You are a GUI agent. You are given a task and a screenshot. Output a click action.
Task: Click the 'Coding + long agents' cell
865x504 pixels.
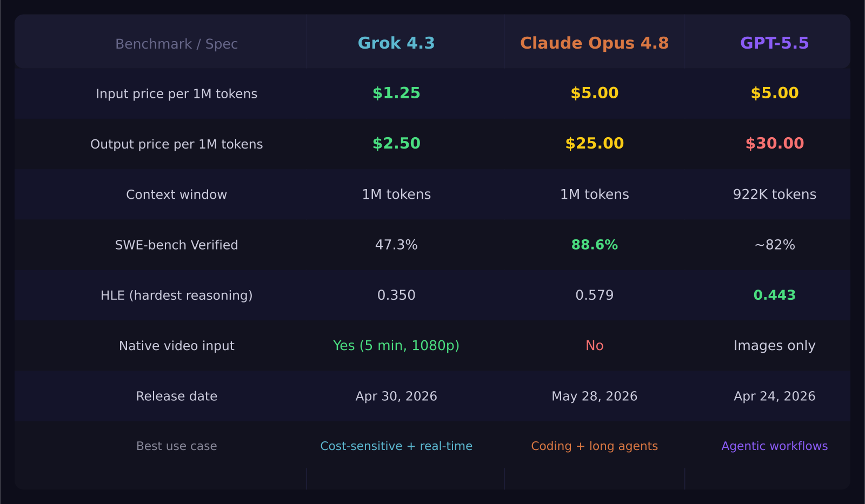pos(594,446)
